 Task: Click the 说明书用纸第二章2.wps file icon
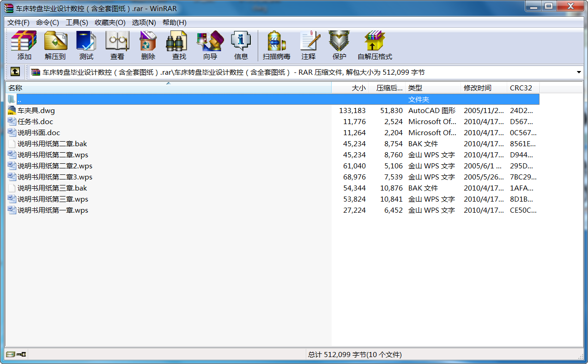pyautogui.click(x=12, y=166)
